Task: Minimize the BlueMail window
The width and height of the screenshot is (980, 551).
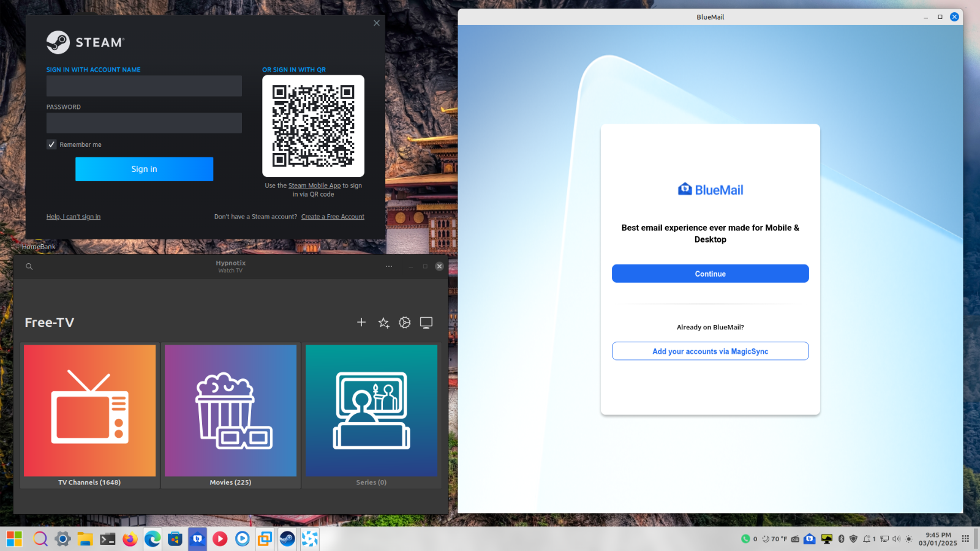Action: [x=925, y=17]
